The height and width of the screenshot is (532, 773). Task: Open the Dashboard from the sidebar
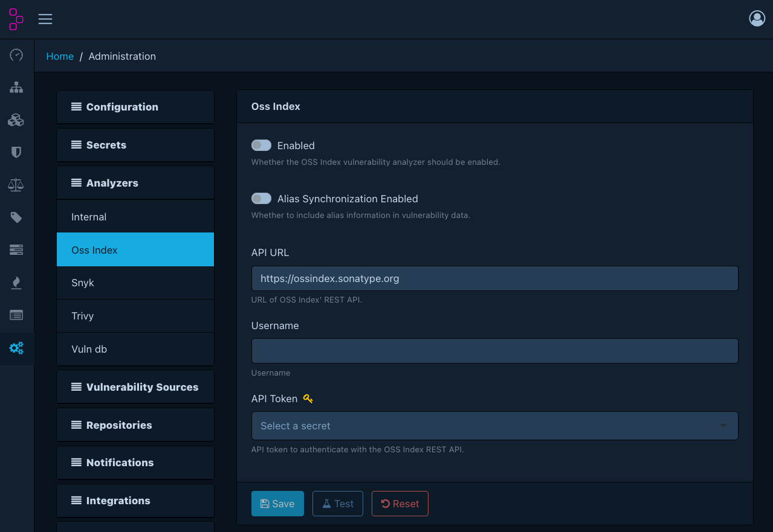(16, 55)
